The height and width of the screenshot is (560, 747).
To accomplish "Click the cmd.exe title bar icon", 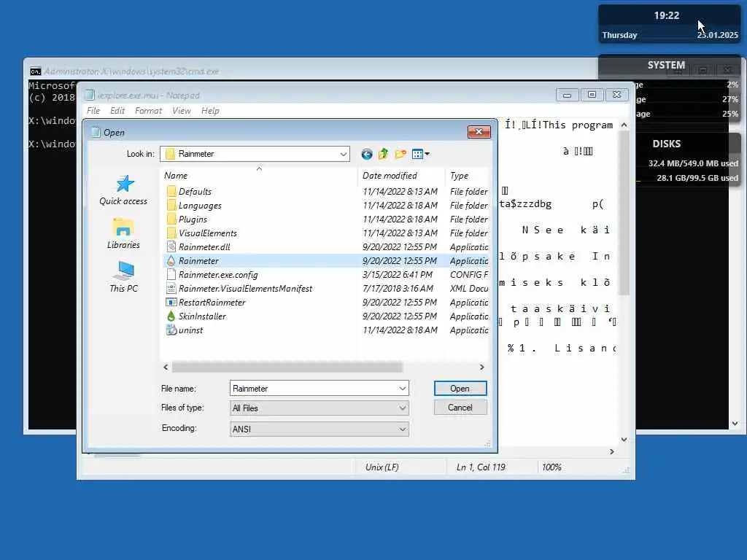I will 35,71.
